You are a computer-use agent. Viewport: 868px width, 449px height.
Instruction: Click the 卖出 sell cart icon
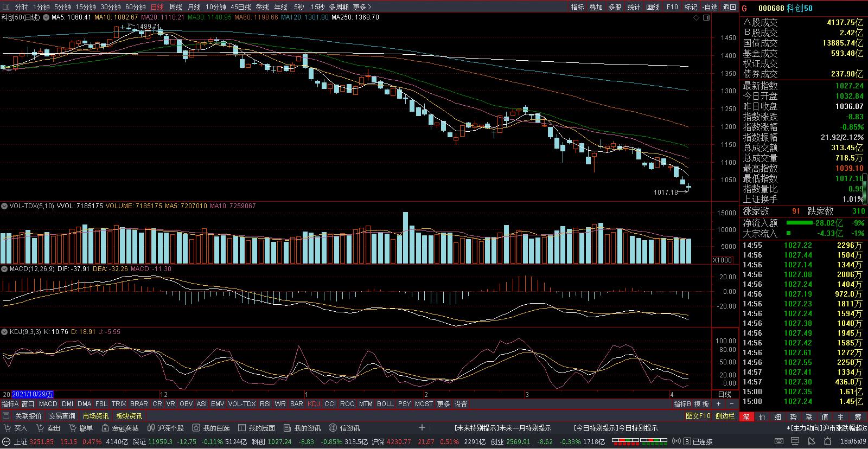[40, 428]
